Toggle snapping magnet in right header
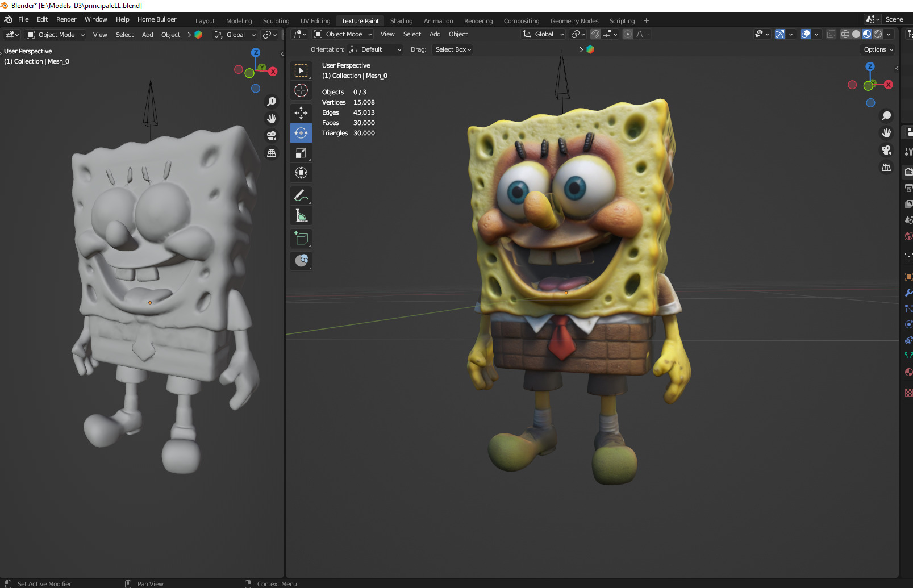This screenshot has width=913, height=588. 595,34
